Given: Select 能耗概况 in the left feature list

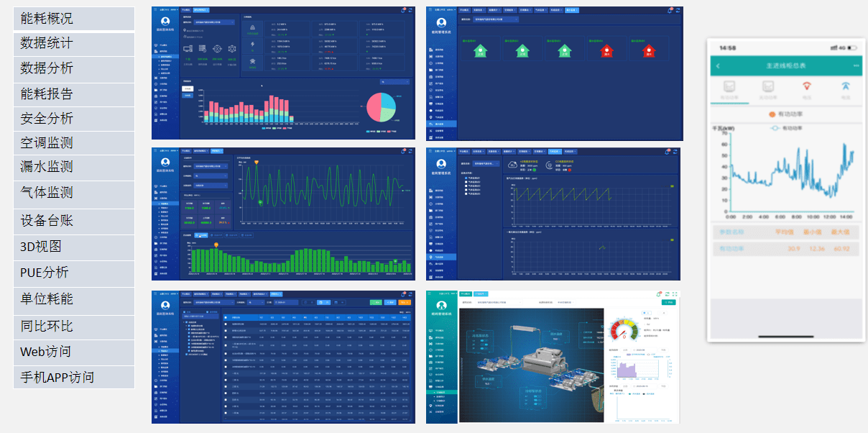Looking at the screenshot, I should point(73,19).
